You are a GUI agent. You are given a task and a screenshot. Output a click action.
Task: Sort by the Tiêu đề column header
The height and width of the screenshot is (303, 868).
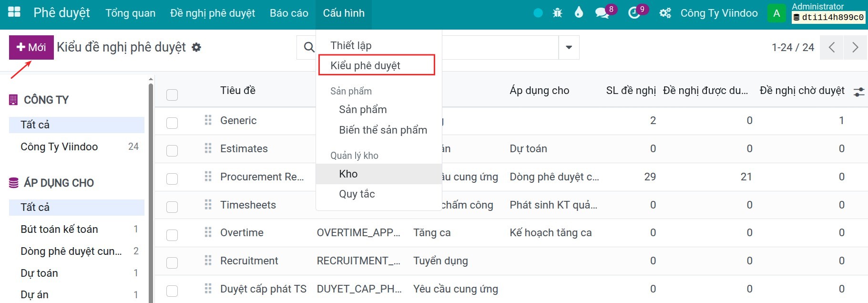click(x=238, y=90)
